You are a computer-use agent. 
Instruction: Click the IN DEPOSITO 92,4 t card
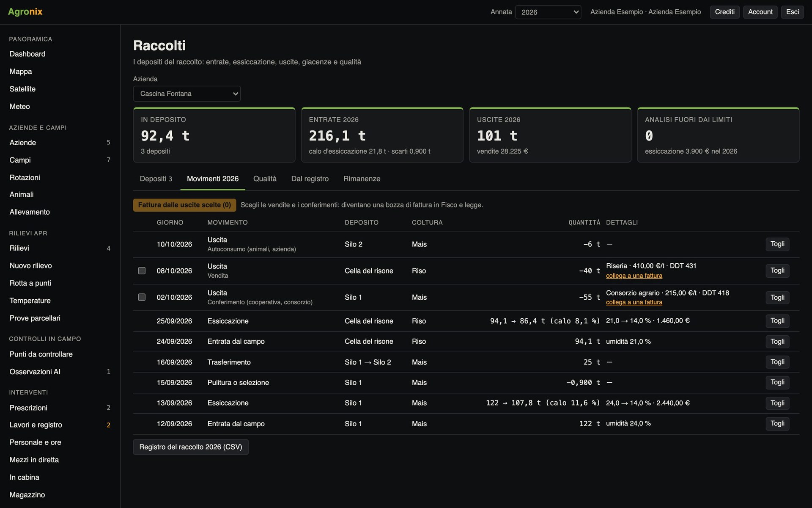214,135
